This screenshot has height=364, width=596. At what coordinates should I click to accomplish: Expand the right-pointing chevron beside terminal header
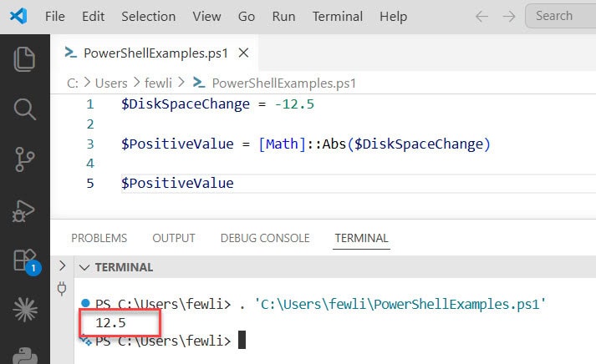coord(63,265)
